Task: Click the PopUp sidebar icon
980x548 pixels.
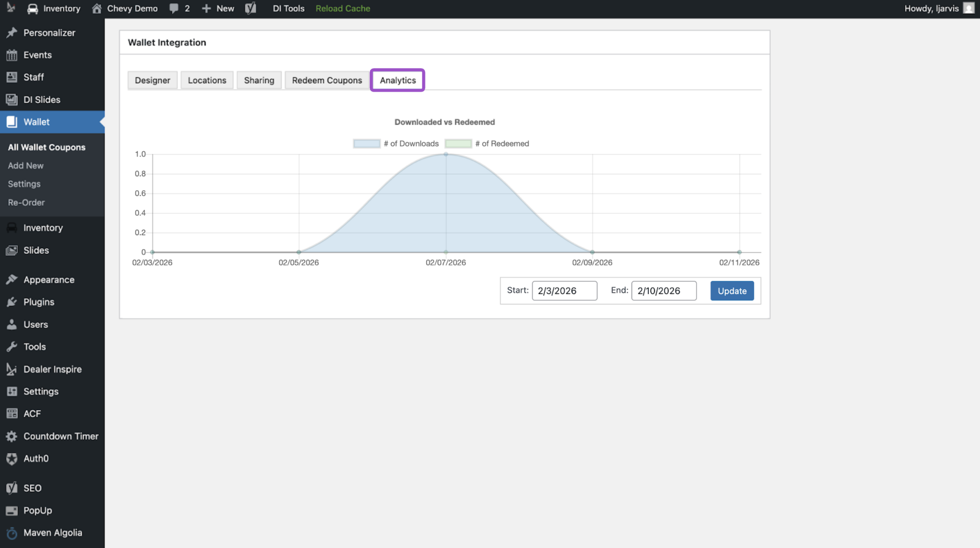Action: click(12, 510)
